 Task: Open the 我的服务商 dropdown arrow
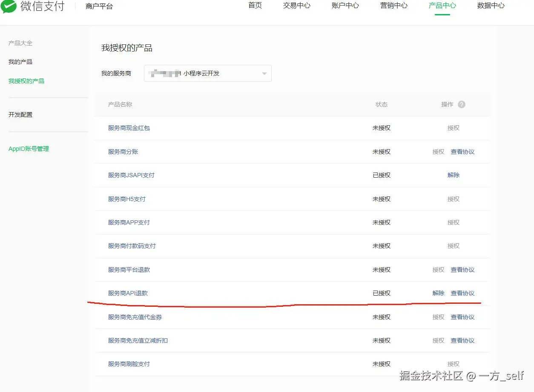264,74
